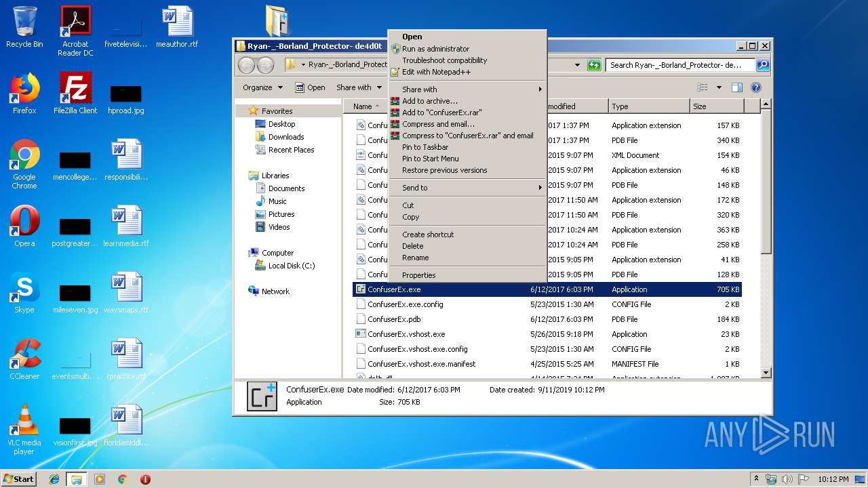Launch Acrobat Reader DC shortcut

[x=75, y=30]
